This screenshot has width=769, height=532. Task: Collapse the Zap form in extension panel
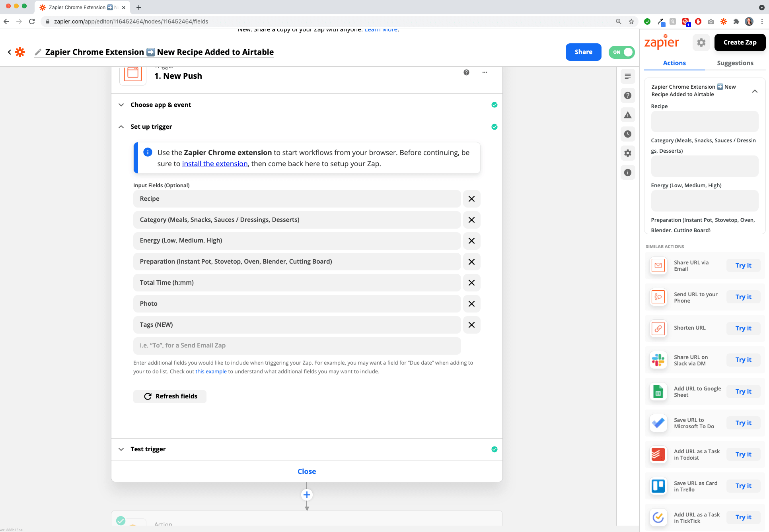coord(754,91)
